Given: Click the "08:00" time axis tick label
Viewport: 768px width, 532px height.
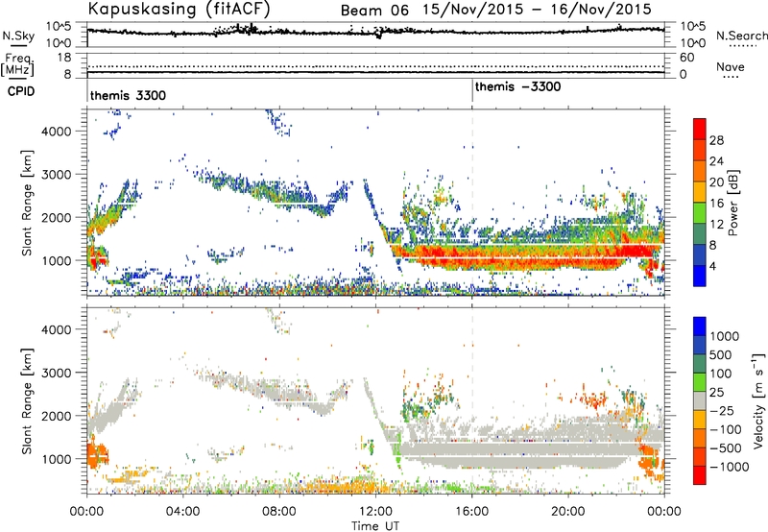Looking at the screenshot, I should pos(278,512).
